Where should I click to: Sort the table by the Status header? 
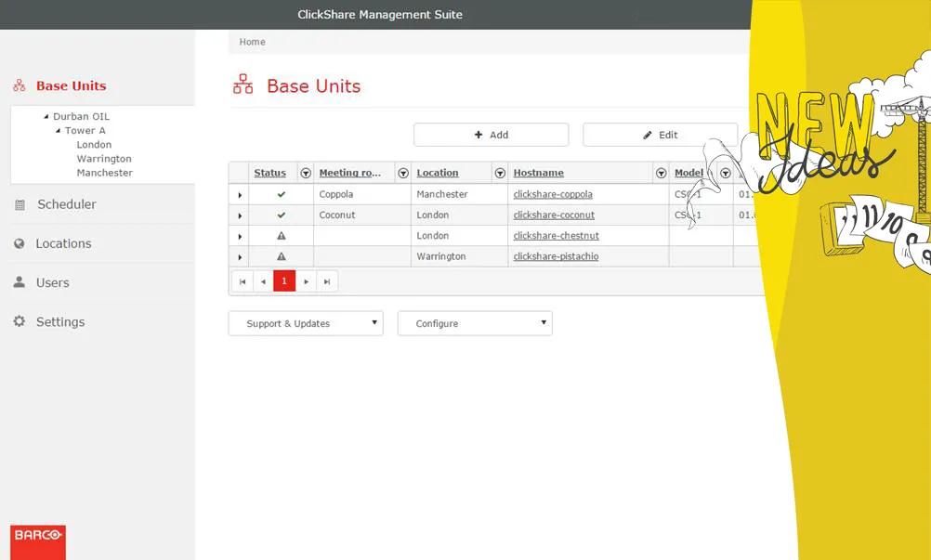tap(269, 173)
